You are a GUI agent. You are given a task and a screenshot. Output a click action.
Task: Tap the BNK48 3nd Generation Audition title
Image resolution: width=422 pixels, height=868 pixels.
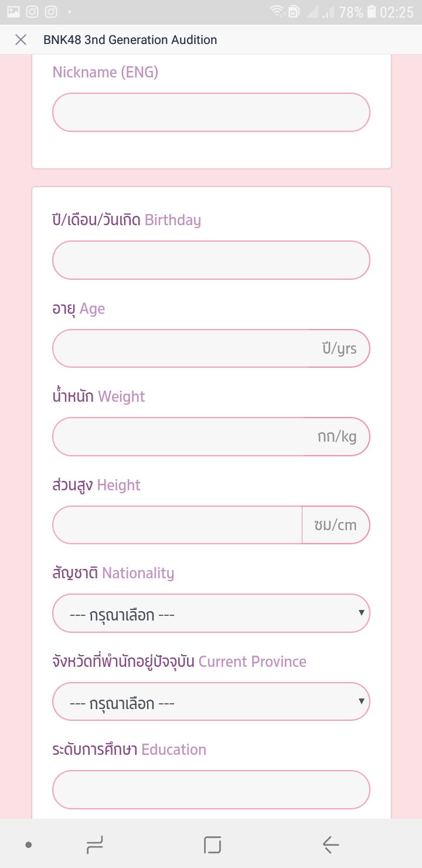(130, 40)
